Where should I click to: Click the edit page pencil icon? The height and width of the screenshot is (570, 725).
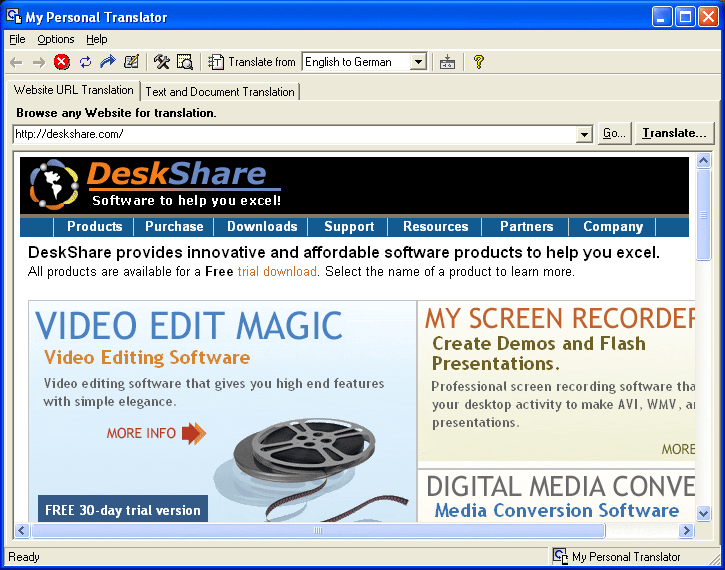tap(131, 61)
